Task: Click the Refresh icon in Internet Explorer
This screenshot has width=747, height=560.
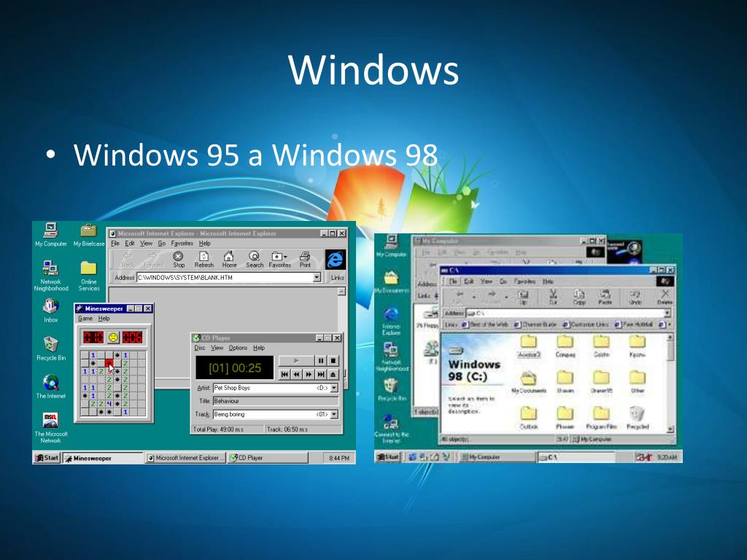Action: click(204, 260)
